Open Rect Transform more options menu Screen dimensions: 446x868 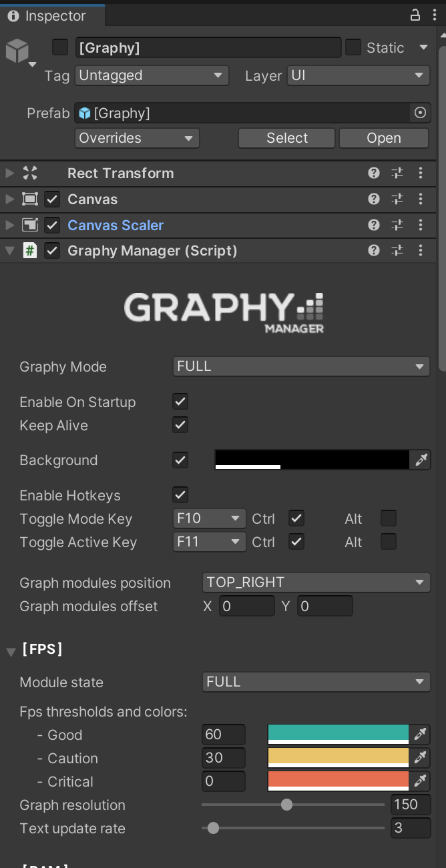point(421,173)
